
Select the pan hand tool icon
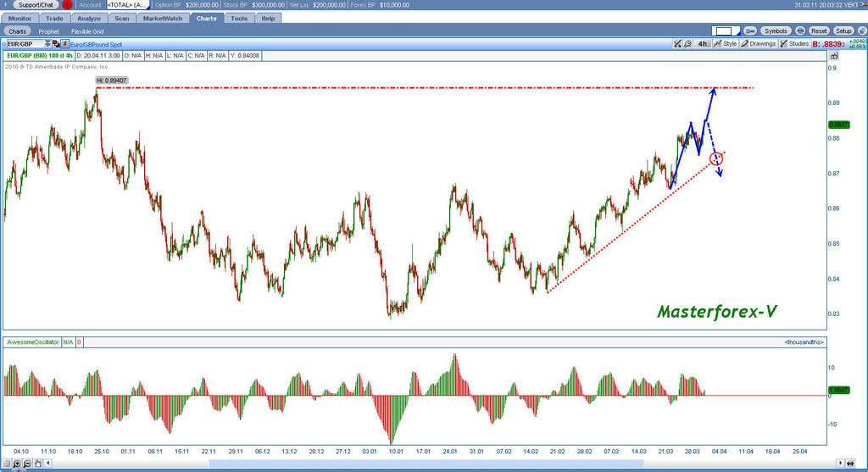pos(37,464)
